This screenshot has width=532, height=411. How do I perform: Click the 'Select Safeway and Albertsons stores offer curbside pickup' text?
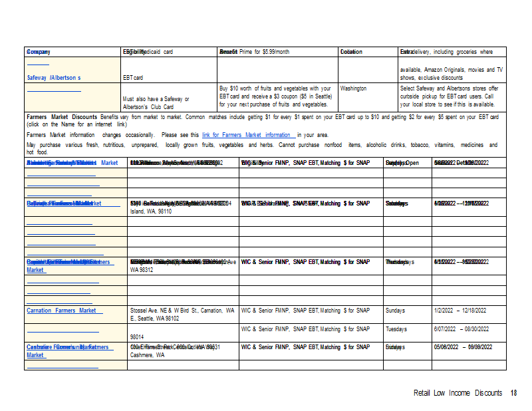pyautogui.click(x=450, y=96)
